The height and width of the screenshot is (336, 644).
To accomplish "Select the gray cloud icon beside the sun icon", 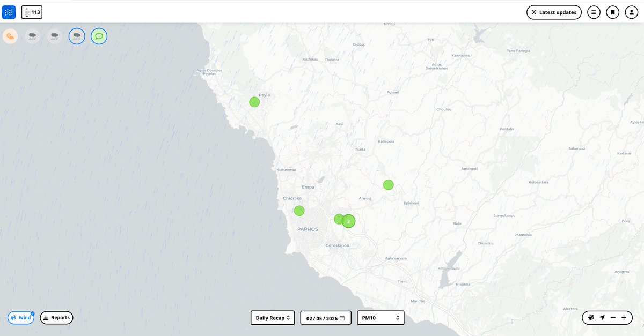I will tap(33, 36).
